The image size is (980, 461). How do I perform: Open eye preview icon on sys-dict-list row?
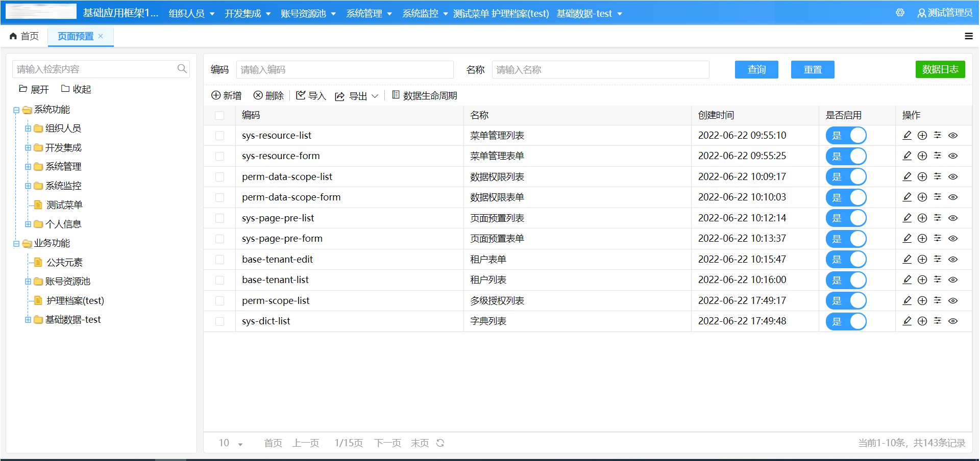[953, 321]
